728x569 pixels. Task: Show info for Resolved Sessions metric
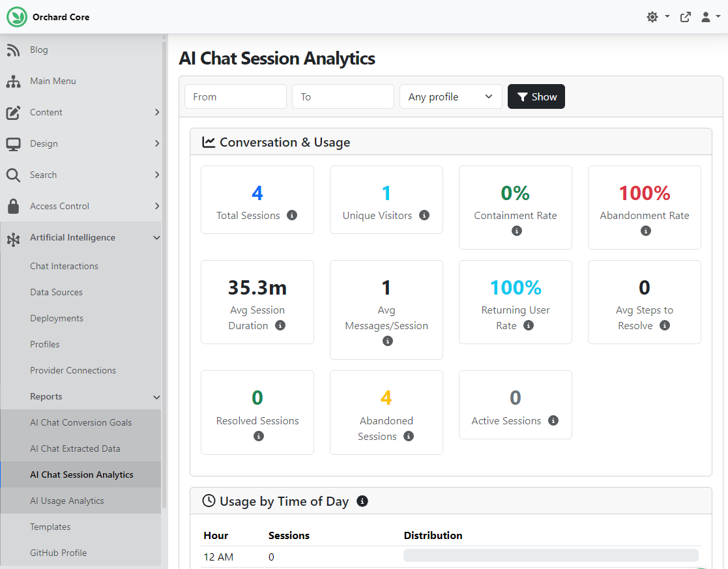click(259, 436)
